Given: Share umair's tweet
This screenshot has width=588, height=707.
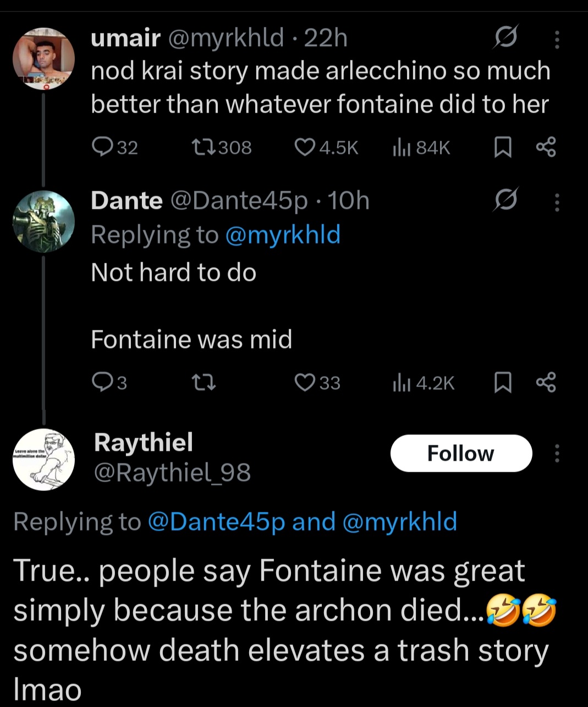Looking at the screenshot, I should pyautogui.click(x=546, y=147).
